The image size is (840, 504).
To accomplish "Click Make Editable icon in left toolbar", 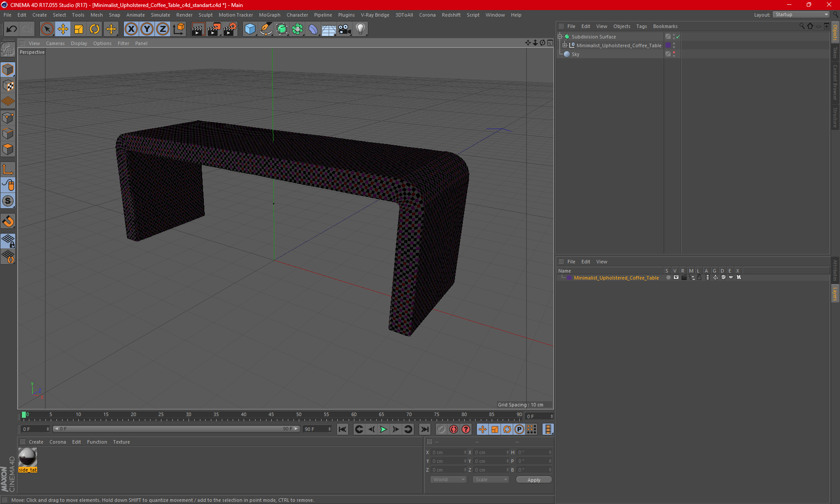I will [8, 50].
